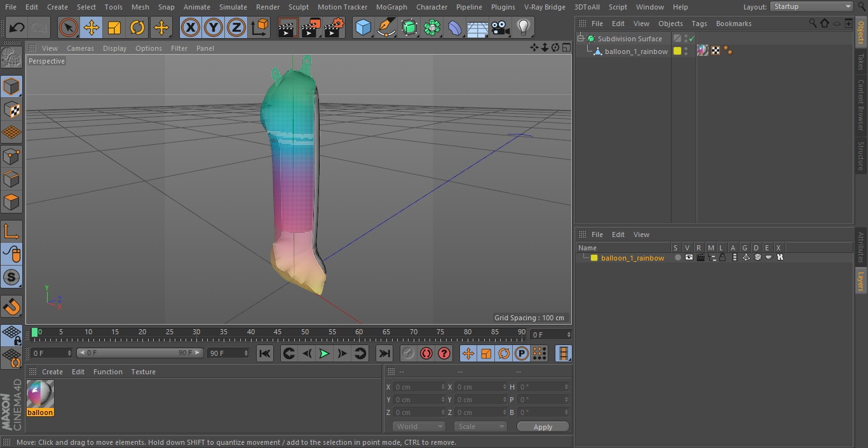Open the Mesh menu
The width and height of the screenshot is (868, 448).
(140, 7)
